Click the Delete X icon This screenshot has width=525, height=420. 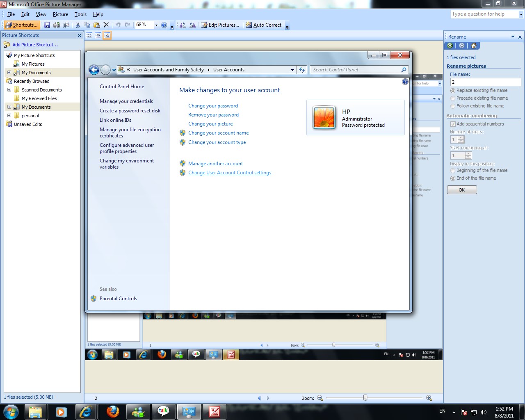[106, 25]
